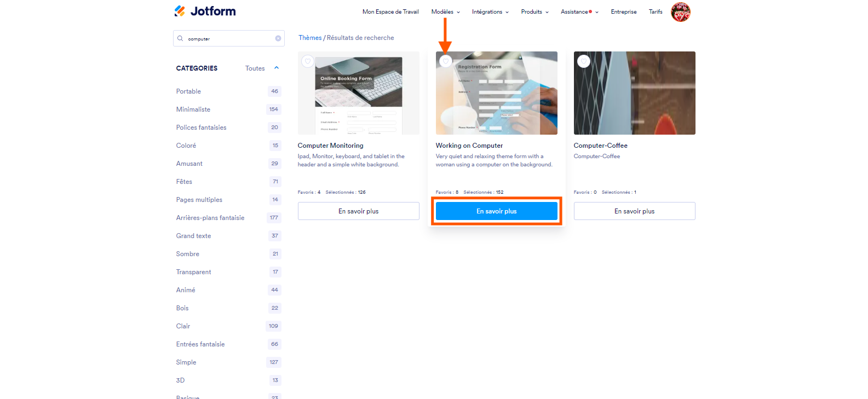Click En savoir plus under Working on Computer

point(497,211)
